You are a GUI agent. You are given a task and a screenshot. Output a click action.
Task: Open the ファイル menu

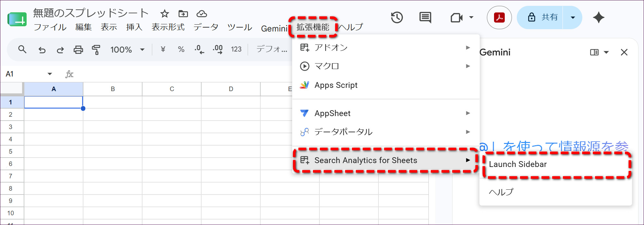(x=50, y=27)
